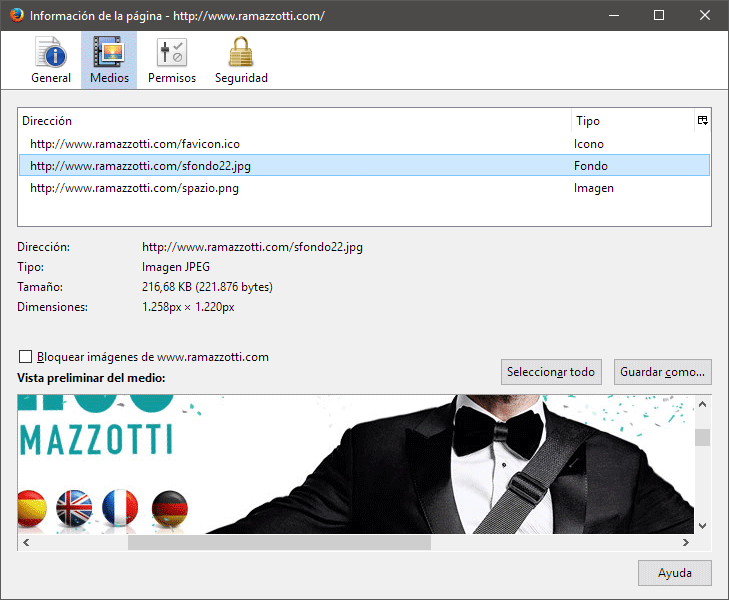Click the Ayuda button
Viewport: 729px width, 600px height.
pos(675,573)
